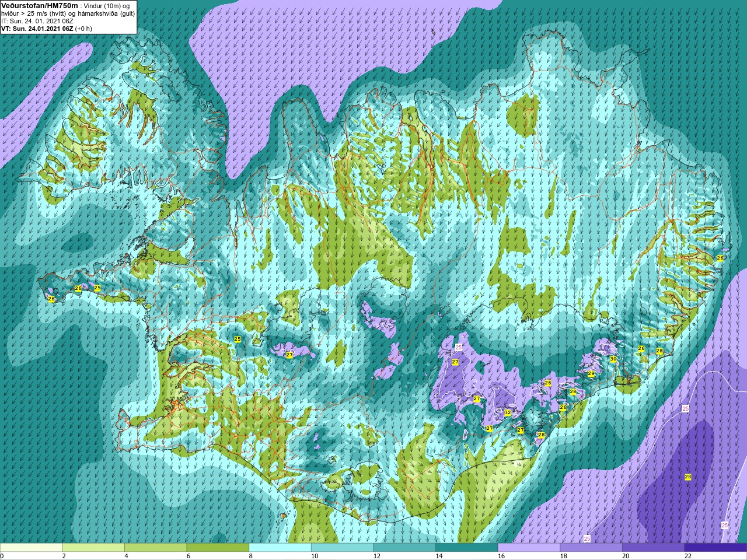
Task: Click legend tick label 0
Action: pos(2,556)
